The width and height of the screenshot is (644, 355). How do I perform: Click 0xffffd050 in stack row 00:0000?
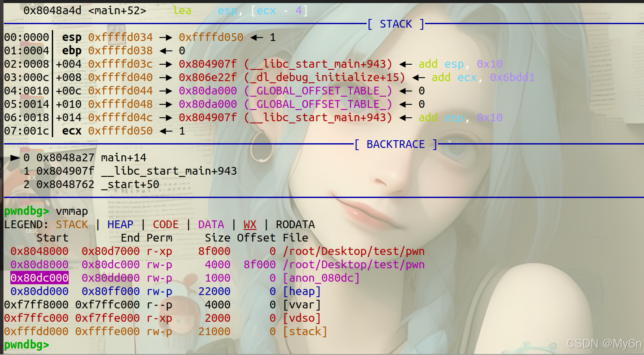pyautogui.click(x=211, y=38)
